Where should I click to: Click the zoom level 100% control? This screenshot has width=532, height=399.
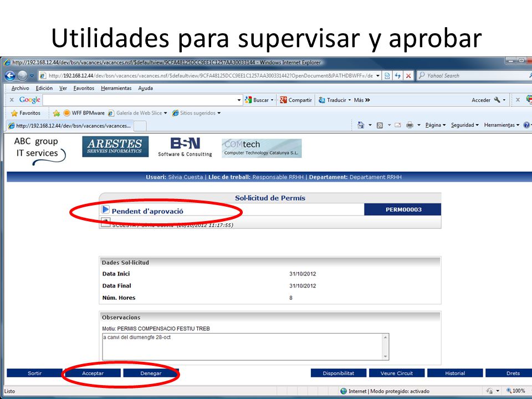click(516, 391)
